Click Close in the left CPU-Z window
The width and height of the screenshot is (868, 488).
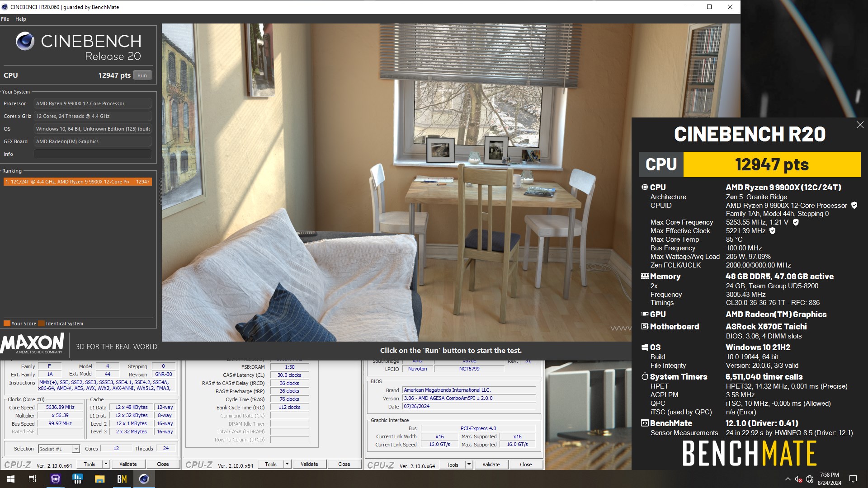pos(163,464)
